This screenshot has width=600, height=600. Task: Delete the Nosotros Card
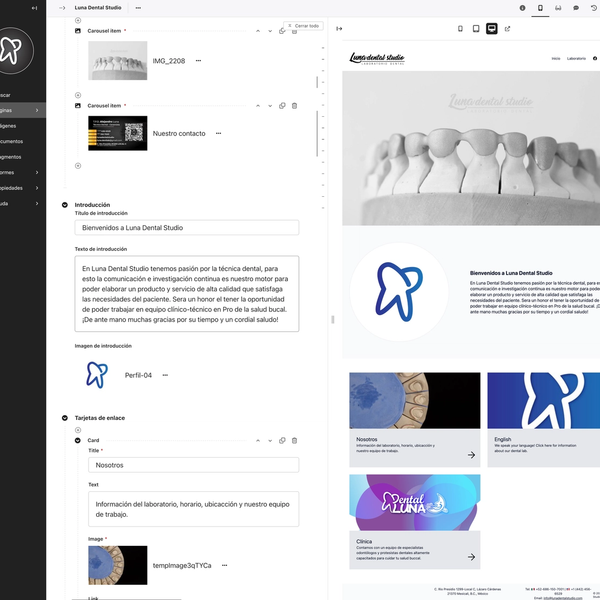(295, 440)
